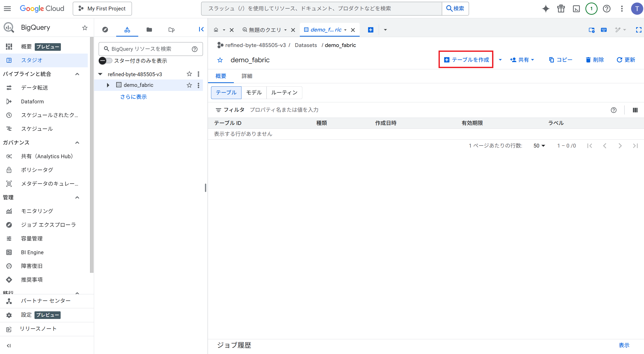Activate Cloud Shell terminal icon
The image size is (644, 354).
tap(576, 9)
